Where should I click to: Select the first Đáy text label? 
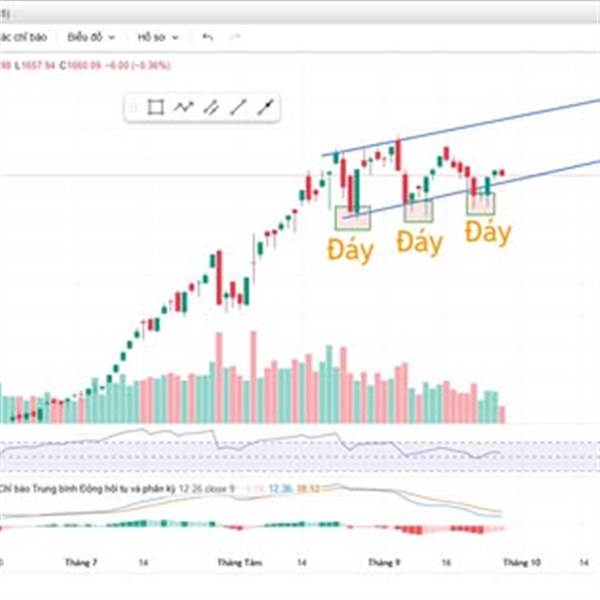point(351,248)
